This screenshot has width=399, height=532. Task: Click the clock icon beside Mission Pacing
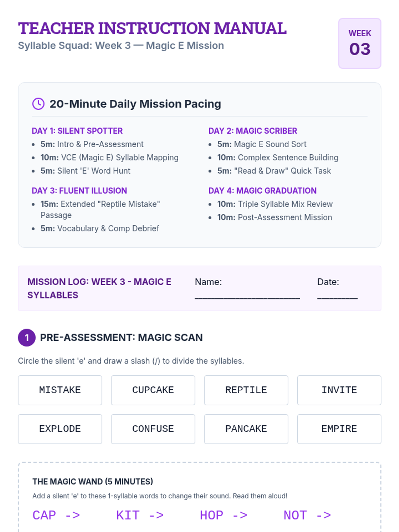[x=38, y=104]
